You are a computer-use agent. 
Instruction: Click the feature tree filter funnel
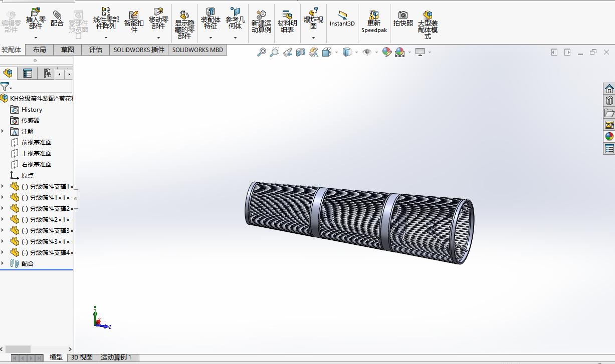click(x=5, y=87)
